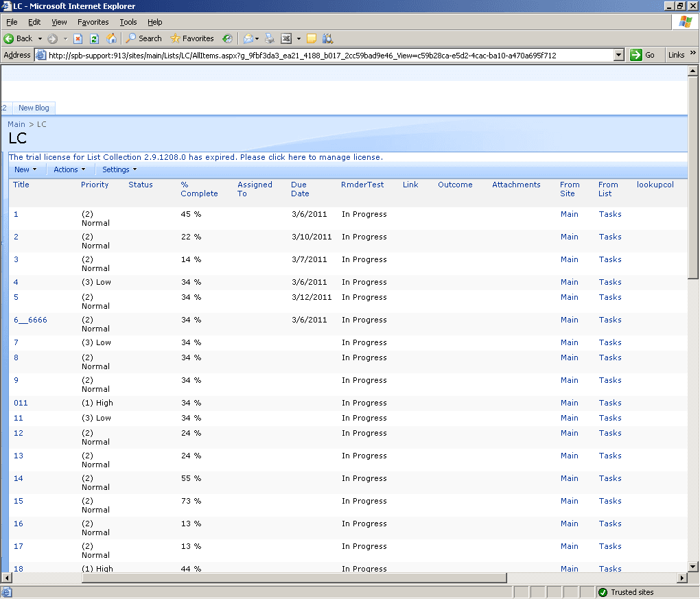Open the Search pane
The height and width of the screenshot is (599, 700).
(x=143, y=38)
